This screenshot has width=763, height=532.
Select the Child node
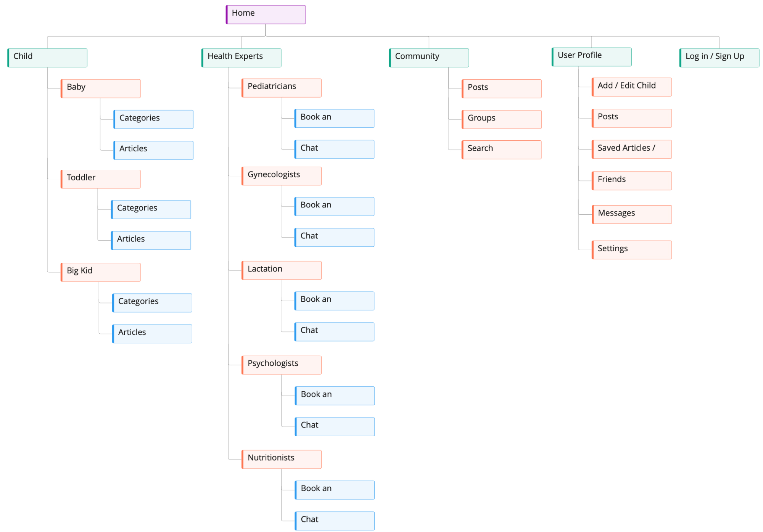pyautogui.click(x=47, y=58)
